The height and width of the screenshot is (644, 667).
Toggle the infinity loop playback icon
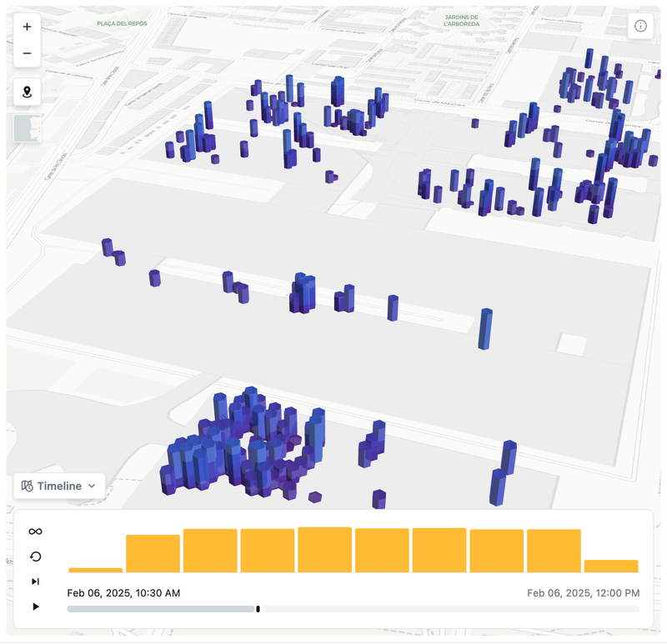click(x=35, y=532)
